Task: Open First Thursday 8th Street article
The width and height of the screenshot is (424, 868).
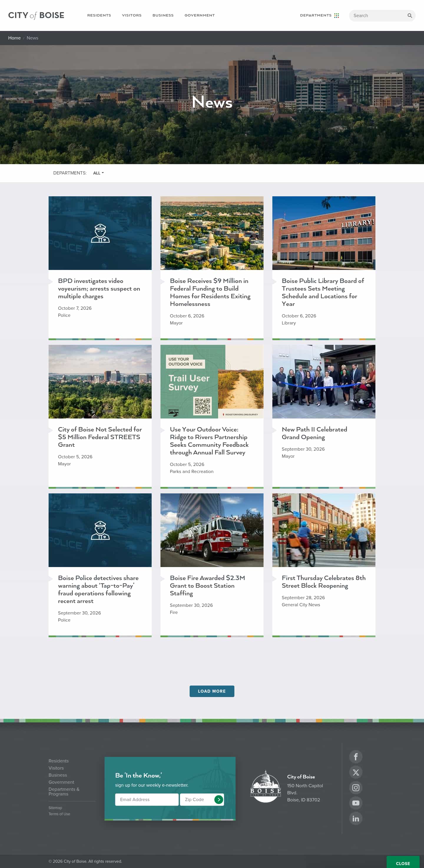Action: [x=323, y=582]
